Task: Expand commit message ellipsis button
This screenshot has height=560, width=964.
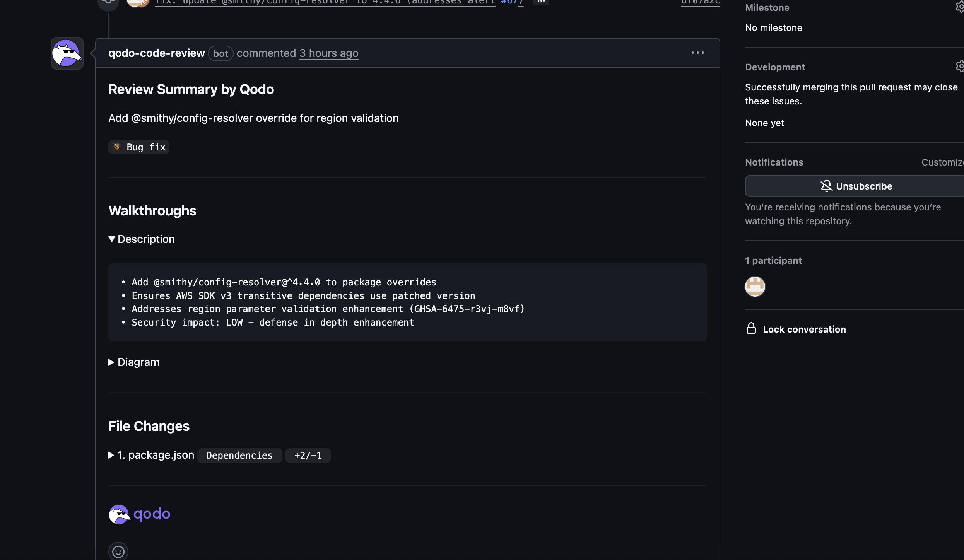Action: (x=541, y=2)
